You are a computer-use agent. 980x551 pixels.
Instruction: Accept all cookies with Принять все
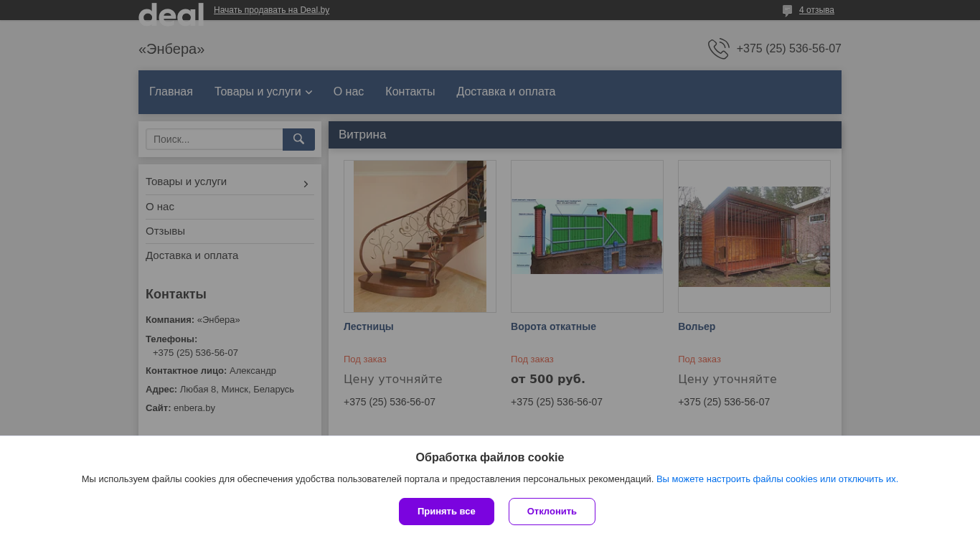click(x=446, y=512)
